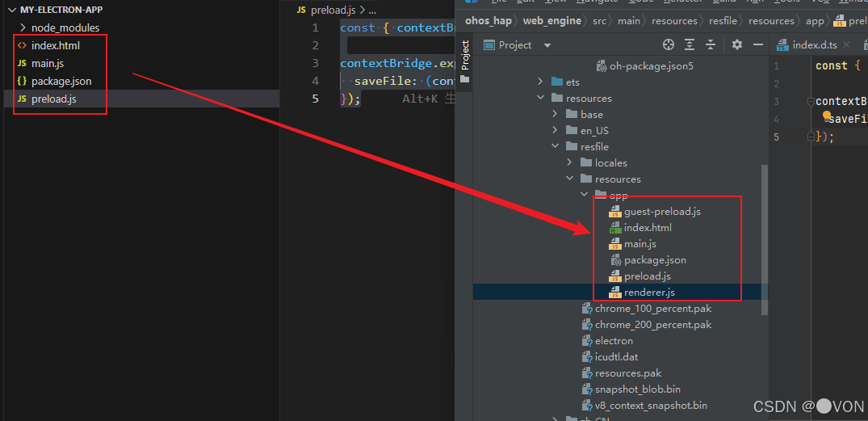Click the project tree vertical scrollbar
868x421 pixels.
tap(765, 239)
